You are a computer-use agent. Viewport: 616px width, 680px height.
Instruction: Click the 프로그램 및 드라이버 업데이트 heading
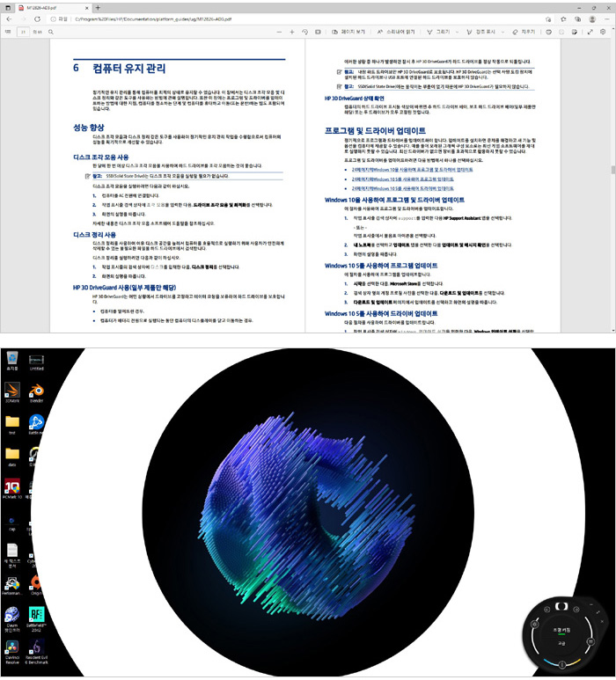point(375,130)
